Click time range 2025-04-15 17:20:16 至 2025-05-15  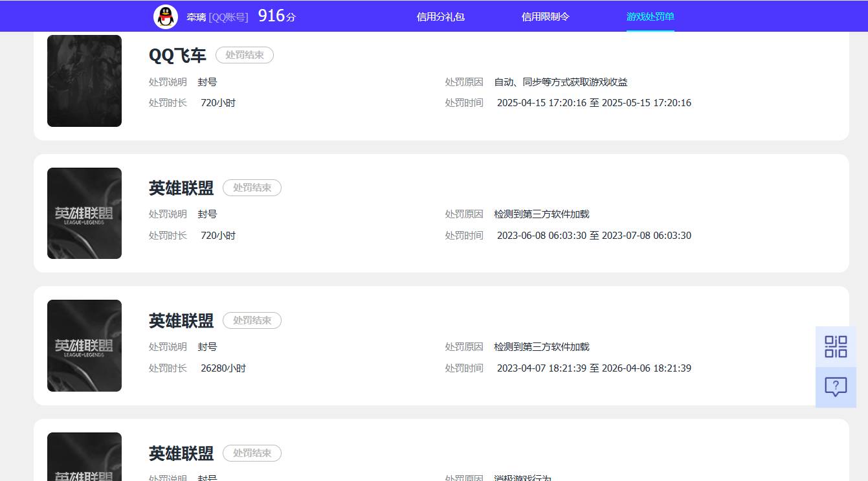point(594,103)
